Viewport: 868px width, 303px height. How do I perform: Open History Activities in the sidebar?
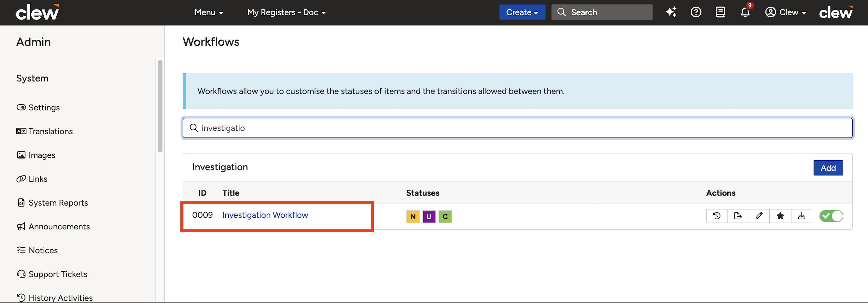(x=55, y=298)
